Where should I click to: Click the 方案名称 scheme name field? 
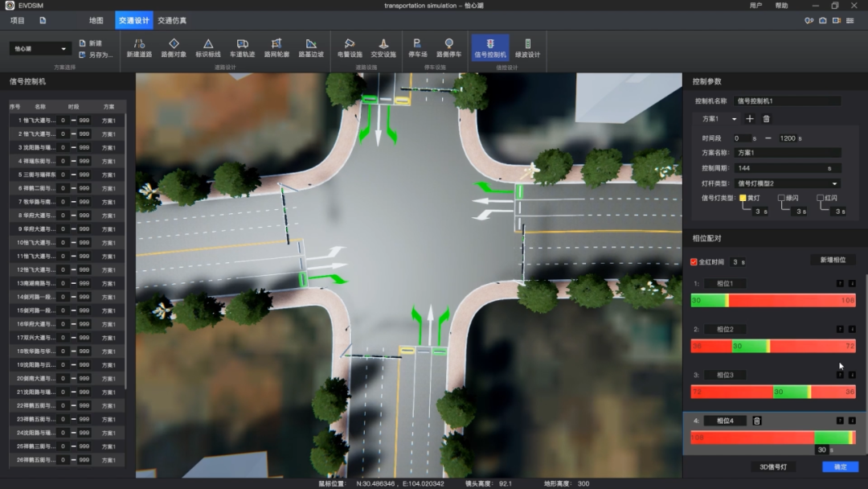tap(787, 152)
